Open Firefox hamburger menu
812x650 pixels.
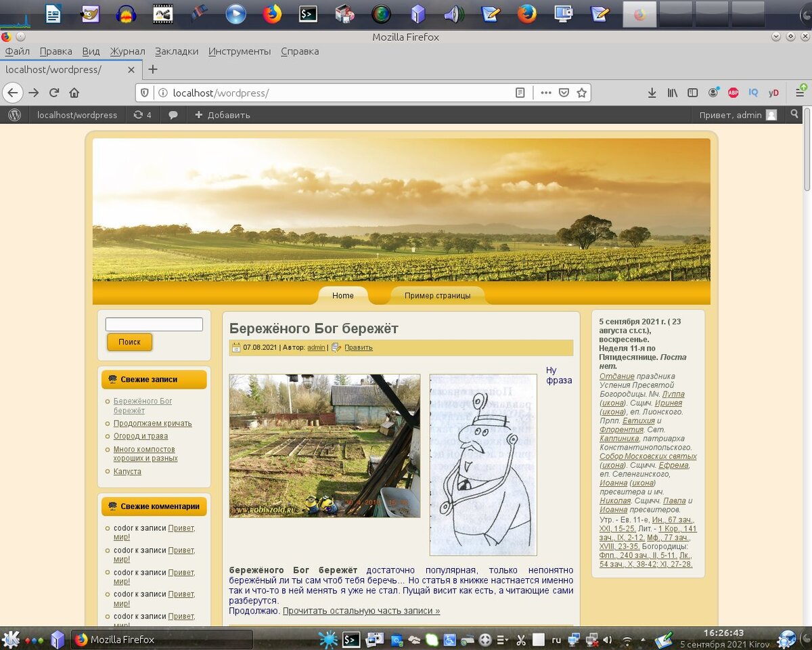[800, 93]
